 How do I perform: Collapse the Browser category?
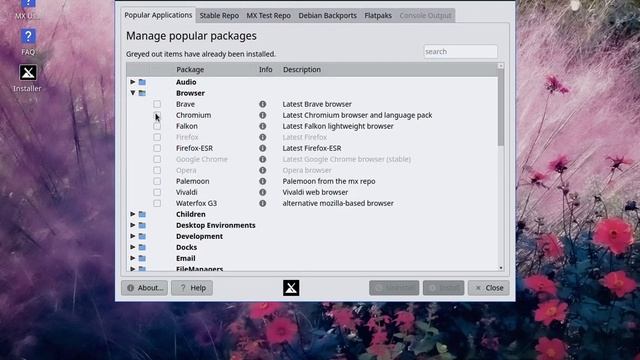133,93
